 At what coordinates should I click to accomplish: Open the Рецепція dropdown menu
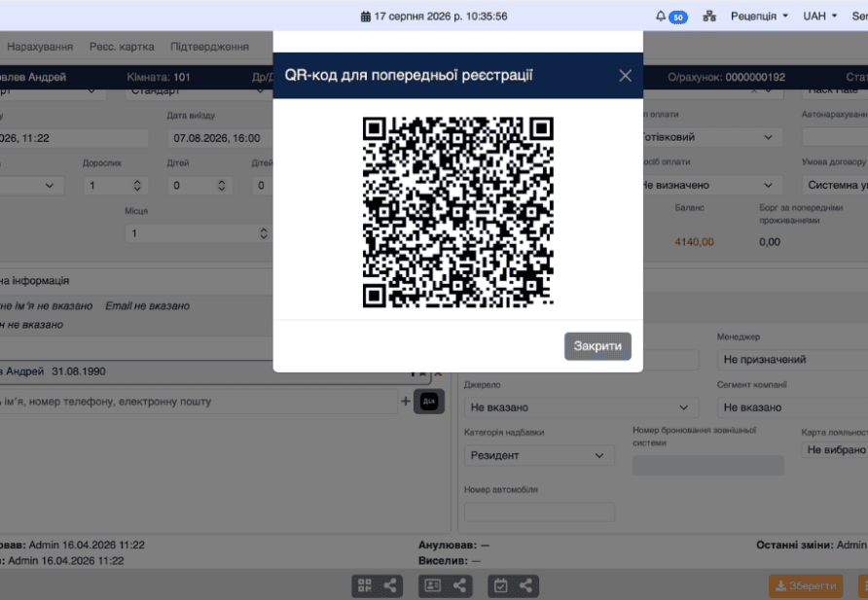(x=759, y=16)
